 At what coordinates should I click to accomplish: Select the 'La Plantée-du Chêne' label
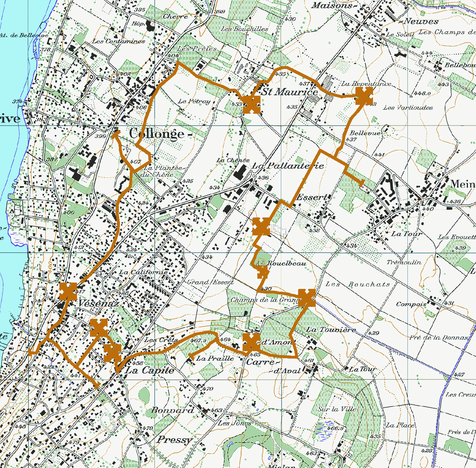click(x=163, y=171)
